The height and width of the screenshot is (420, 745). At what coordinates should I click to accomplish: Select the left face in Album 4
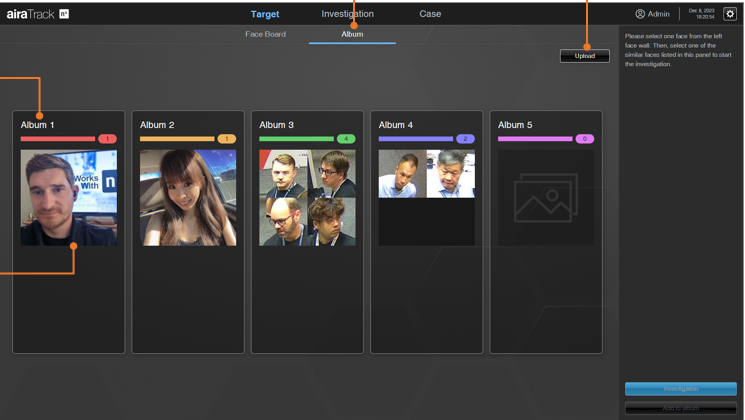402,174
